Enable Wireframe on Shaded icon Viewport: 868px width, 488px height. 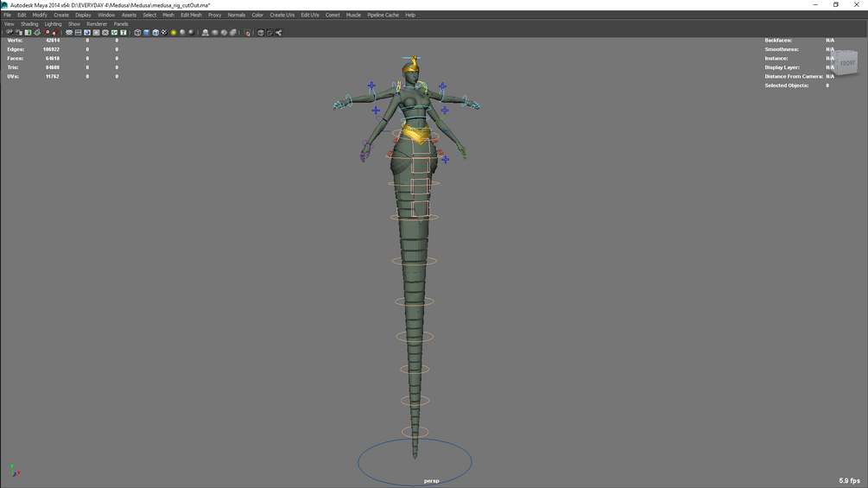coord(155,33)
